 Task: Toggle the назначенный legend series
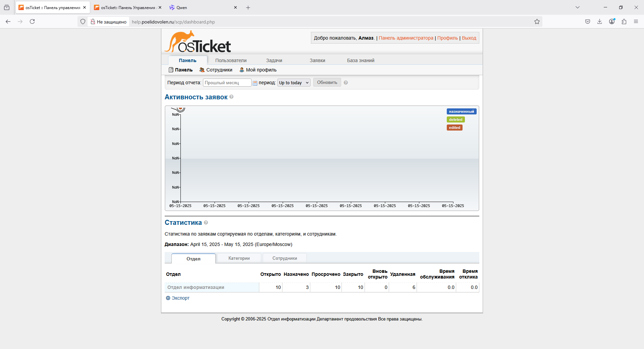[461, 111]
